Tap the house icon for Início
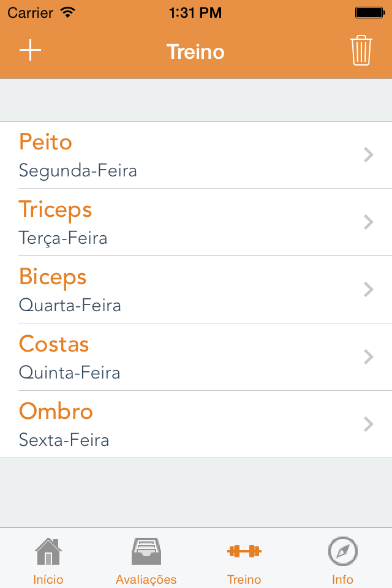 coord(48,551)
